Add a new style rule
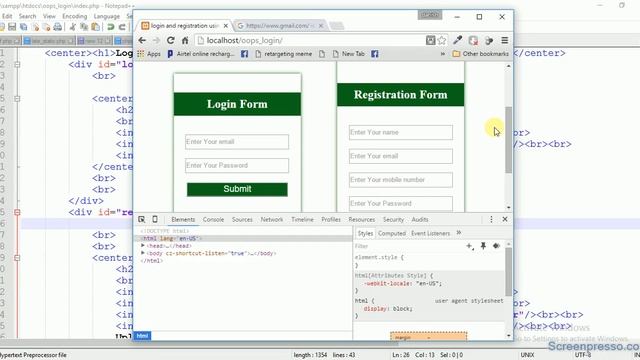Image resolution: width=640 pixels, height=360 pixels. click(470, 246)
